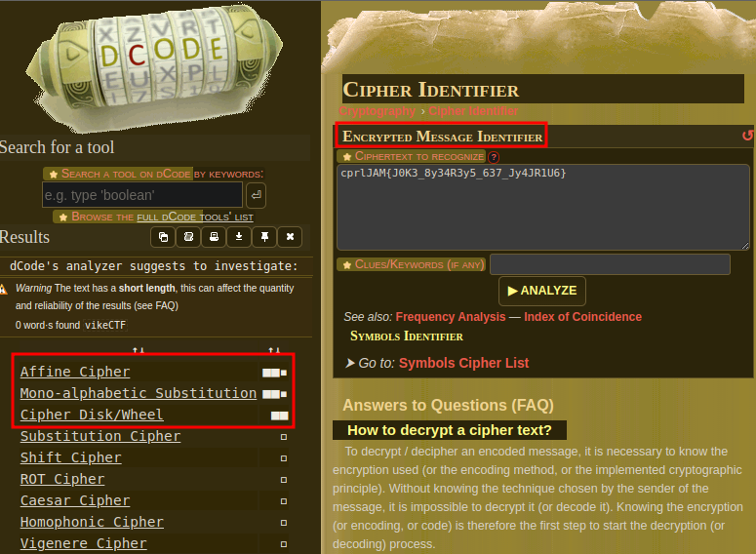The width and height of the screenshot is (756, 554).
Task: Click the download results icon
Action: pyautogui.click(x=239, y=237)
